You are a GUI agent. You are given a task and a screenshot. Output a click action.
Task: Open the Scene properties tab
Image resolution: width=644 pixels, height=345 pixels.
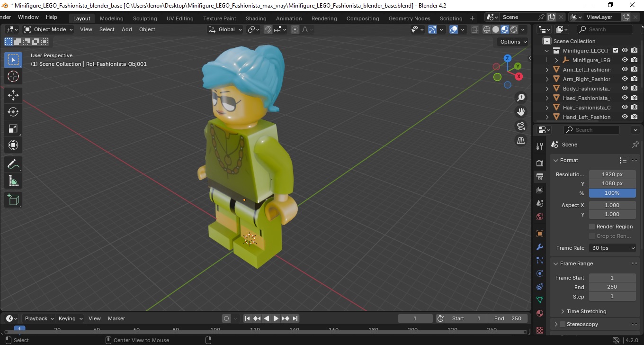click(x=539, y=203)
